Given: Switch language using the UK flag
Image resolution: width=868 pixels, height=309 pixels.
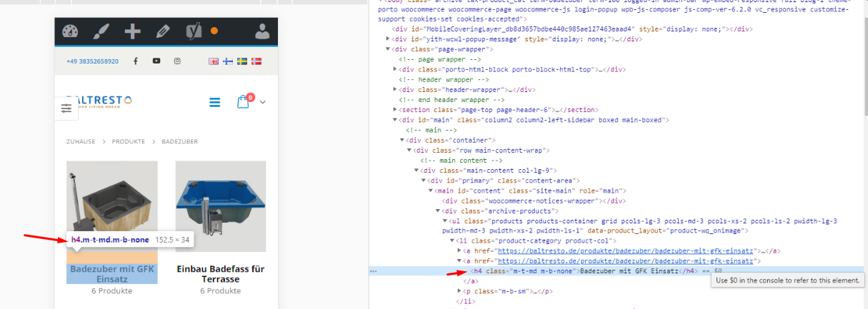Looking at the screenshot, I should pos(213,61).
